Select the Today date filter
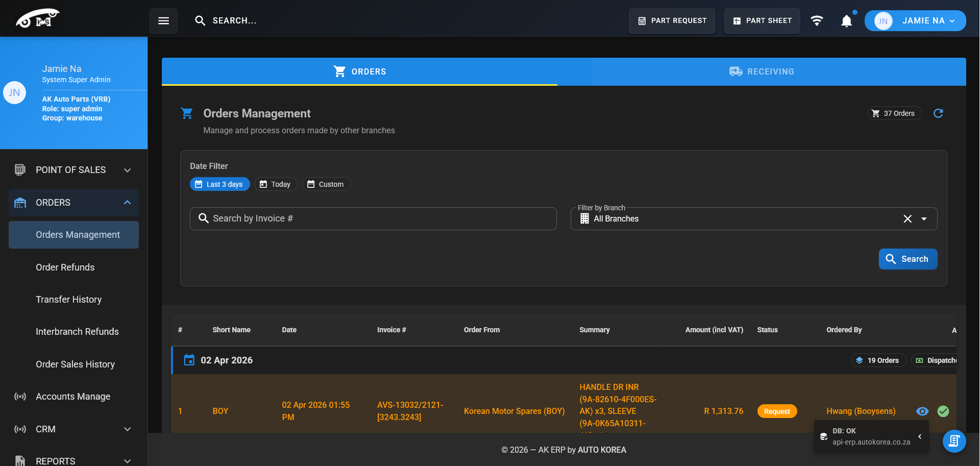The image size is (980, 466). (x=276, y=184)
